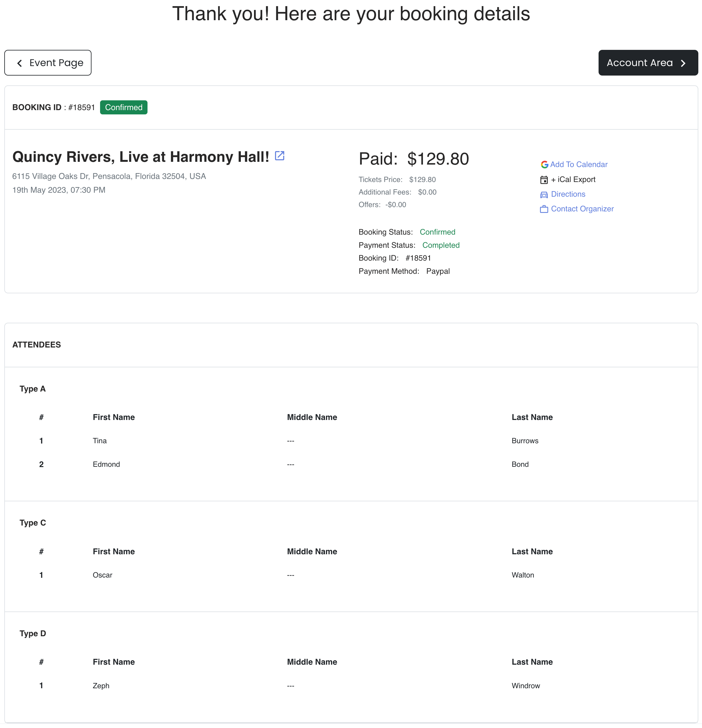The width and height of the screenshot is (702, 728).
Task: Click the left chevron on Event Page
Action: pyautogui.click(x=20, y=63)
